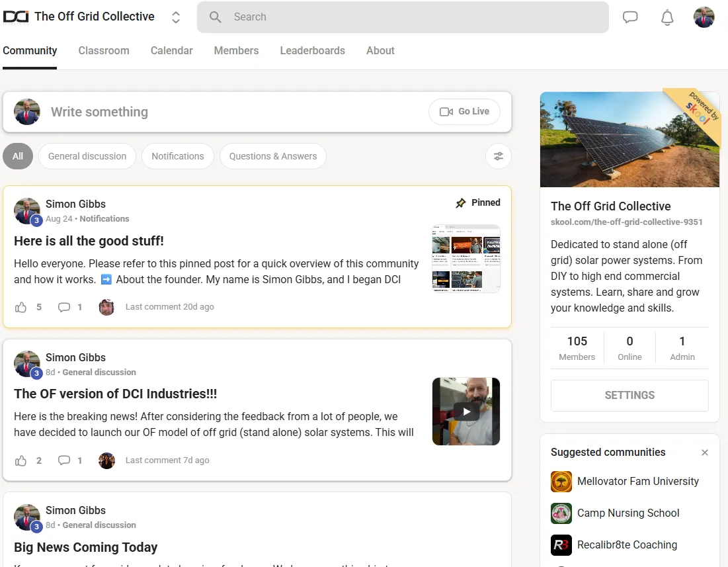
Task: Open Recalibr8te Coaching community
Action: pyautogui.click(x=627, y=545)
